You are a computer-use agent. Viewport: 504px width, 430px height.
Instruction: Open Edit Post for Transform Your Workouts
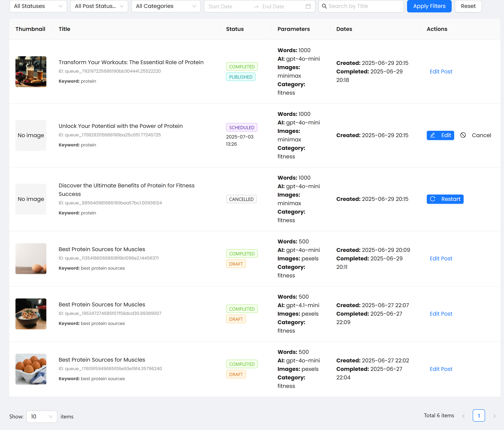tap(441, 71)
